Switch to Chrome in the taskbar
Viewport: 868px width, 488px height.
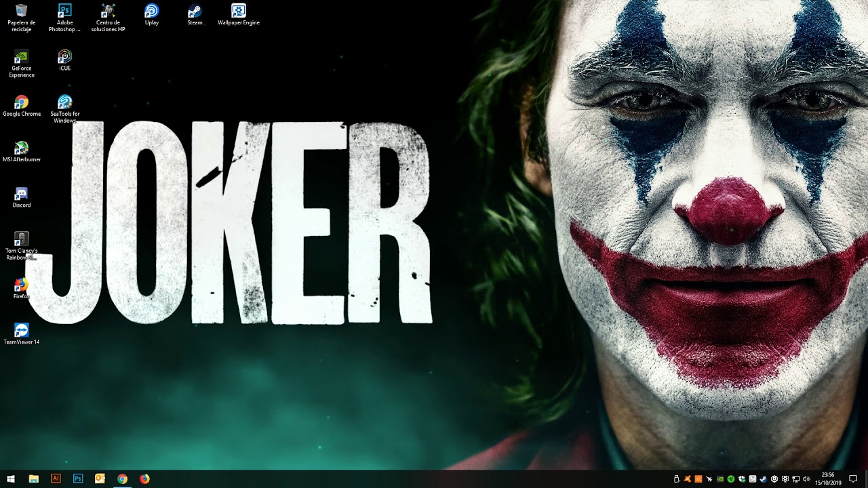pyautogui.click(x=122, y=479)
